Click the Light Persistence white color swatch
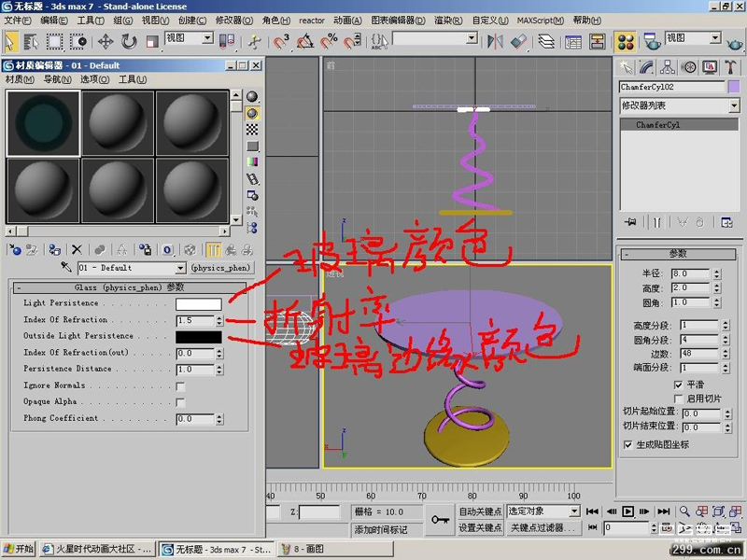Viewport: 747px width, 560px height. click(x=198, y=304)
